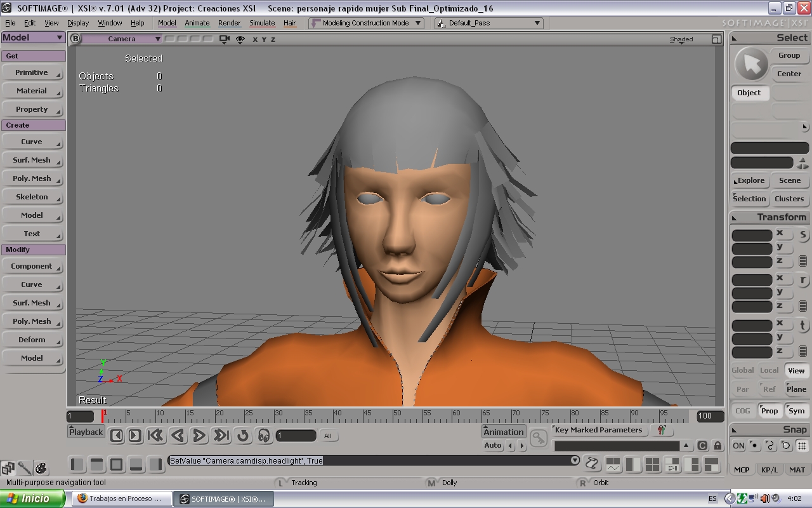Click the large Select arrow tool

(751, 64)
